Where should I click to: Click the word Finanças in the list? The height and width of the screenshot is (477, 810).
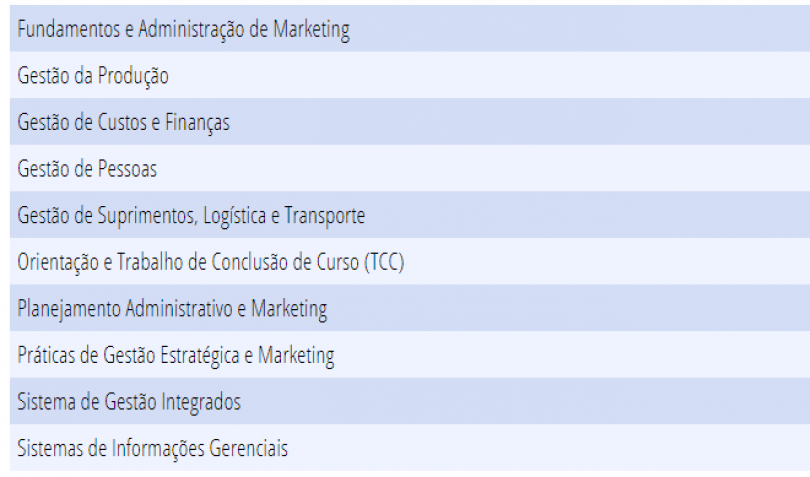(x=197, y=123)
